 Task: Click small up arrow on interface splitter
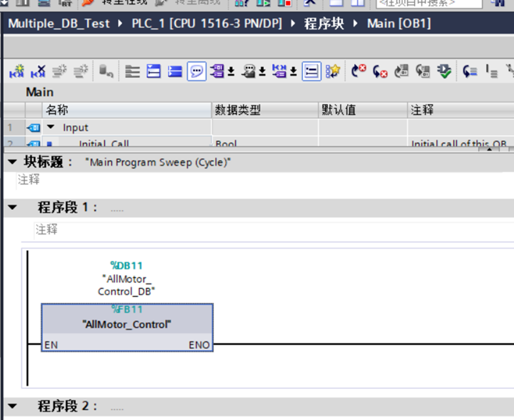click(x=489, y=149)
